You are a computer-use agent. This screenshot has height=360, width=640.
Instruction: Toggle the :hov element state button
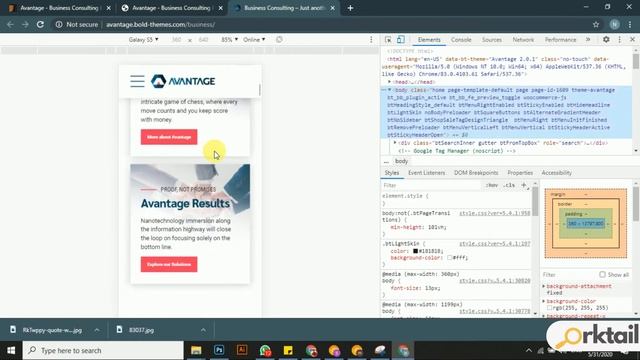click(492, 185)
